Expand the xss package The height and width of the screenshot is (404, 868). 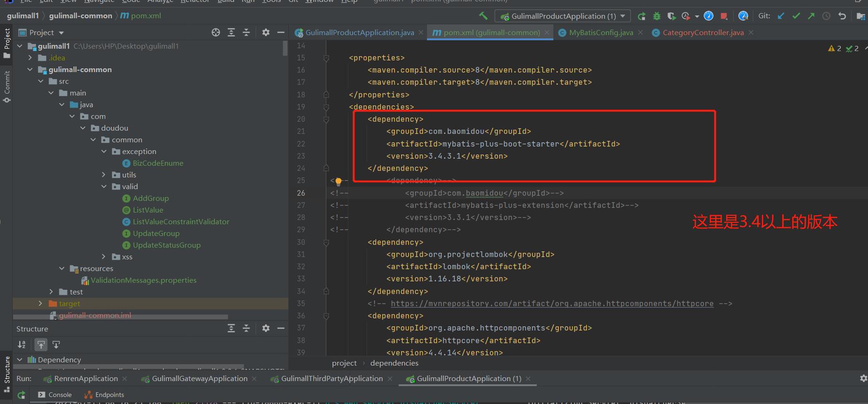tap(104, 257)
